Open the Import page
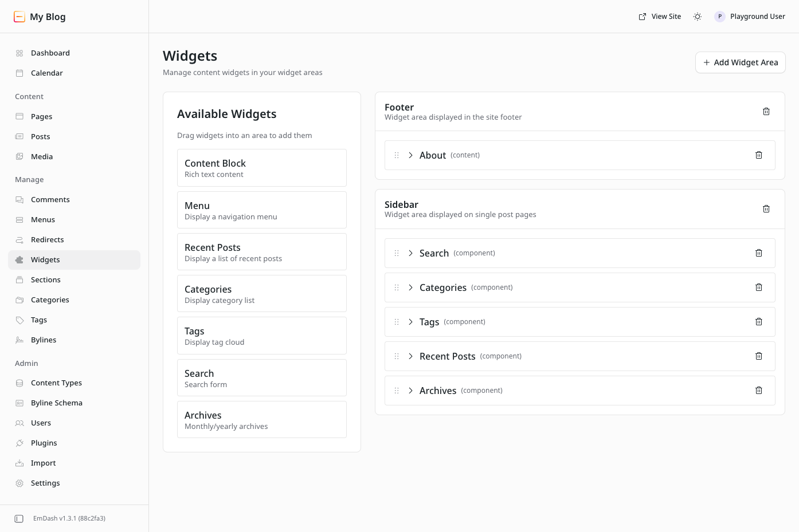 click(x=74, y=463)
